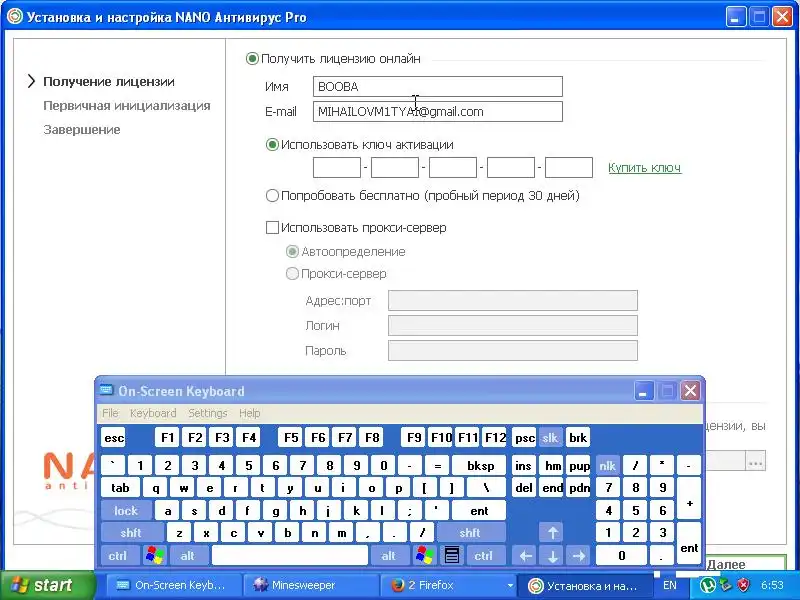This screenshot has width=800, height=600.
Task: Click the E-mail input field
Action: [x=438, y=111]
